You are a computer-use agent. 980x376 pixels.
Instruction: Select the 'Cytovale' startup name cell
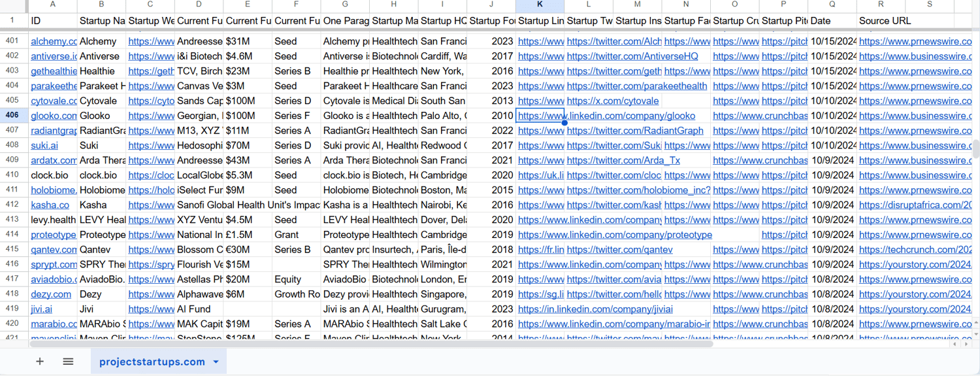(x=101, y=101)
